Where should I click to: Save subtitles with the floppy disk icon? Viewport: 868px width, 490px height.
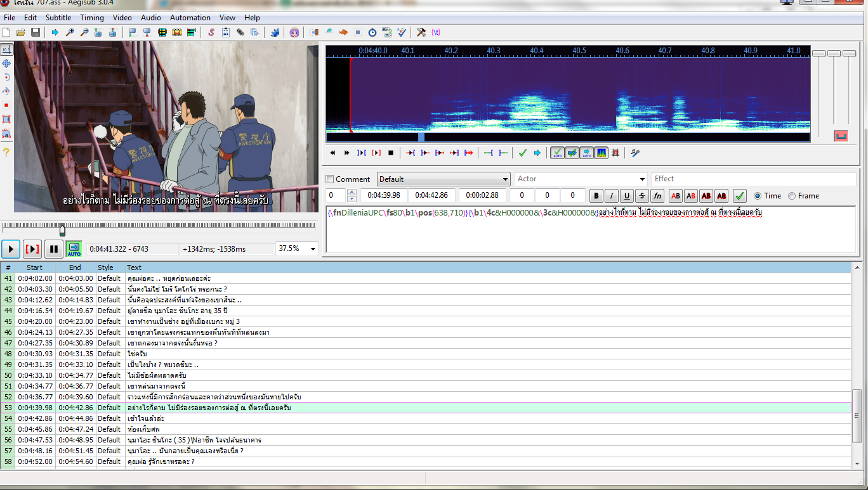(x=36, y=32)
